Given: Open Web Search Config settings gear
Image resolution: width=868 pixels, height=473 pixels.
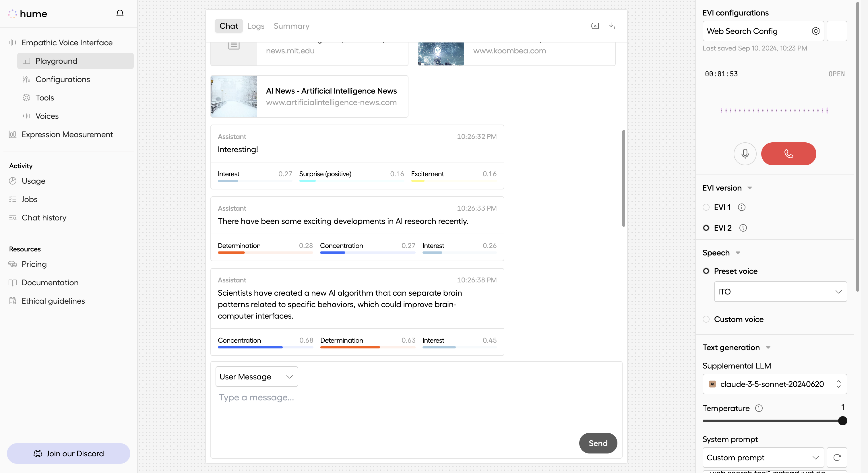Looking at the screenshot, I should (816, 31).
